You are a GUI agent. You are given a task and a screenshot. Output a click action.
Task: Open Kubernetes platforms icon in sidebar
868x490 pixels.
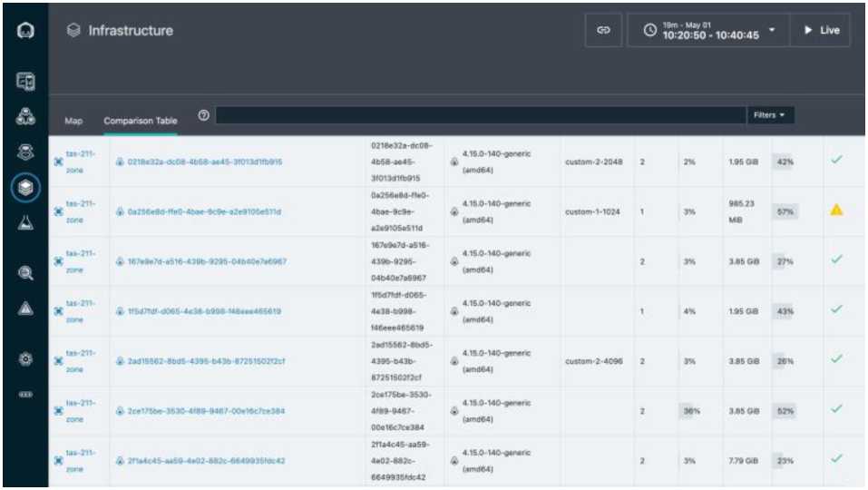[x=26, y=152]
